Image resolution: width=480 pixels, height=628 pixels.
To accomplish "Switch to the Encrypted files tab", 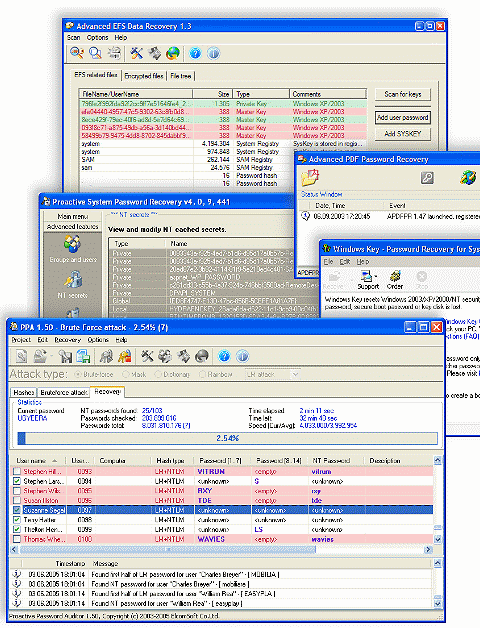I will (x=144, y=76).
